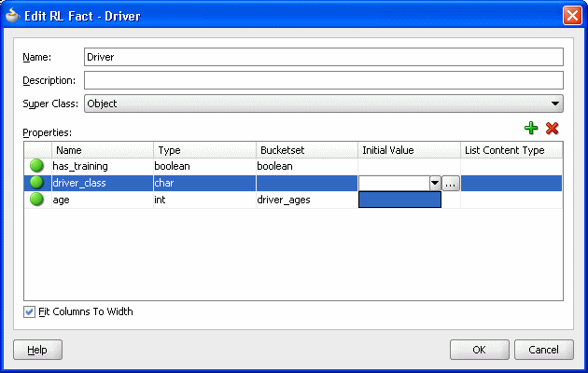Delete property with the red X icon
This screenshot has width=588, height=373.
552,129
